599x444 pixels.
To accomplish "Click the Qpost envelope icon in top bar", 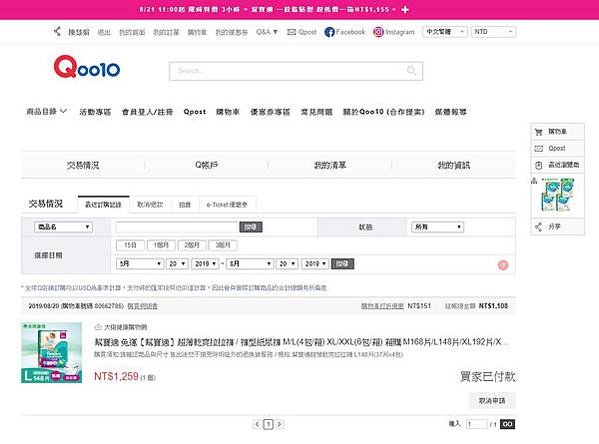I will 291,32.
